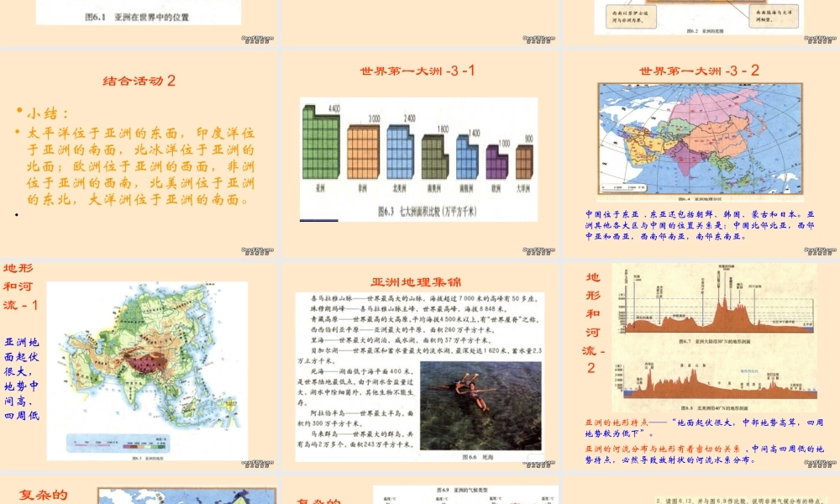840x504 pixels.
Task: Click the elevation legend under terrain map
Action: click(119, 444)
